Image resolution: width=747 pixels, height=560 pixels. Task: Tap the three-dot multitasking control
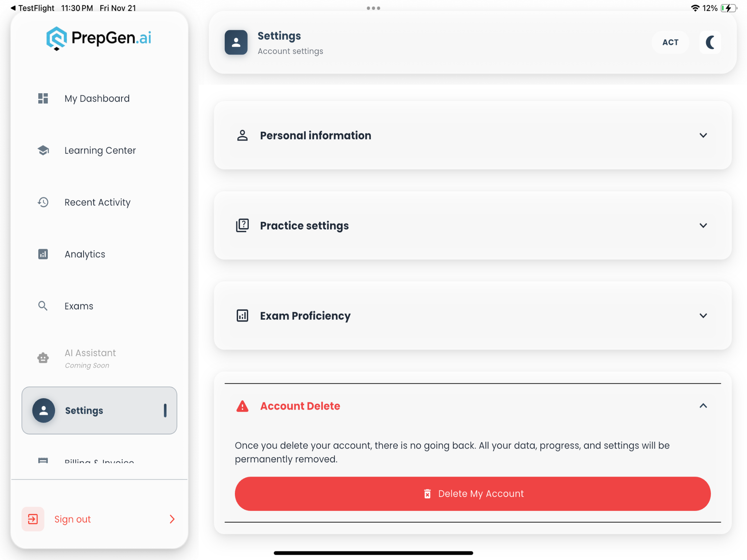click(373, 8)
